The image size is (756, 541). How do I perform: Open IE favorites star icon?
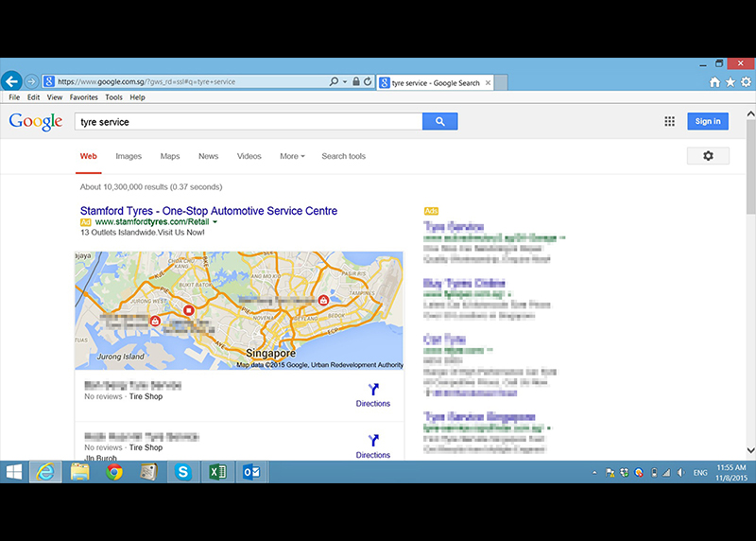click(730, 82)
